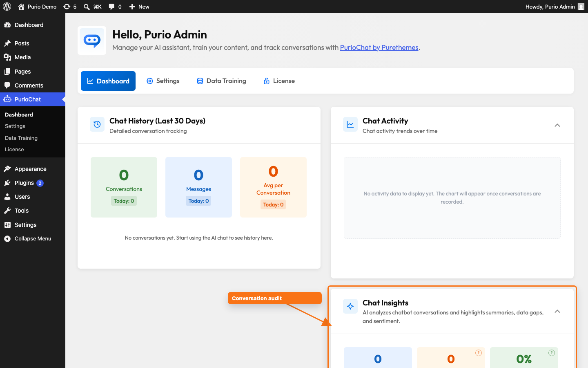The image size is (588, 368).
Task: Click the Collapse Menu label
Action: point(33,239)
